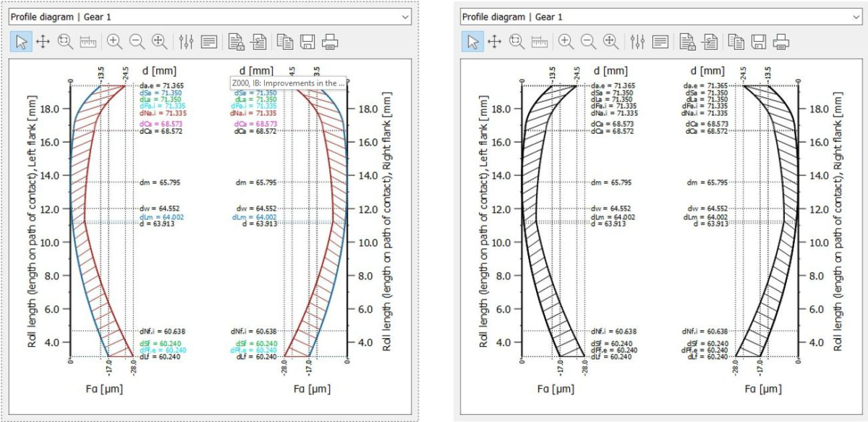Copy the right diagram to clipboard
This screenshot has width=868, height=422.
[736, 42]
